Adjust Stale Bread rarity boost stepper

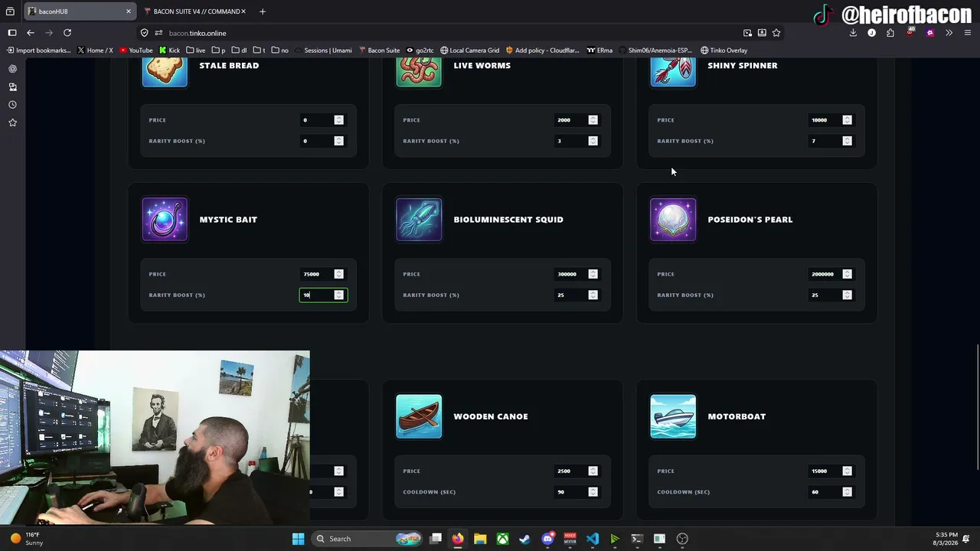click(x=338, y=141)
